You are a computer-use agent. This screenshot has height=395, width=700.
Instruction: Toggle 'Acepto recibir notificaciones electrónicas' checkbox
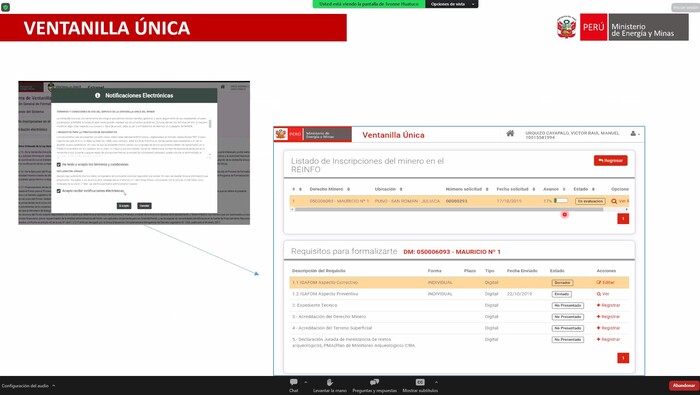[x=58, y=191]
